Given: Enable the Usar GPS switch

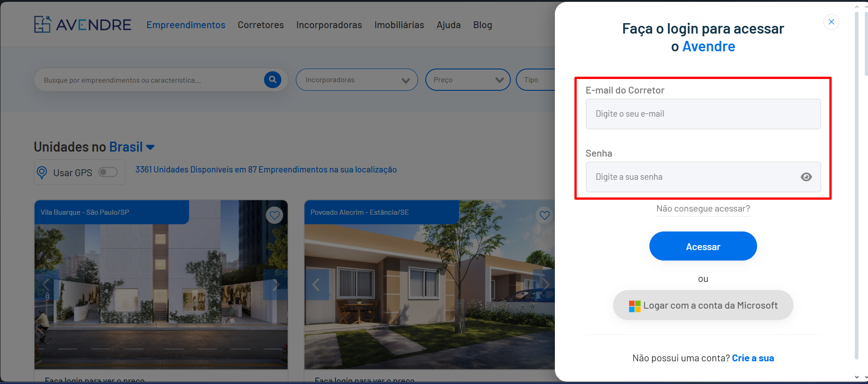Looking at the screenshot, I should (x=108, y=172).
